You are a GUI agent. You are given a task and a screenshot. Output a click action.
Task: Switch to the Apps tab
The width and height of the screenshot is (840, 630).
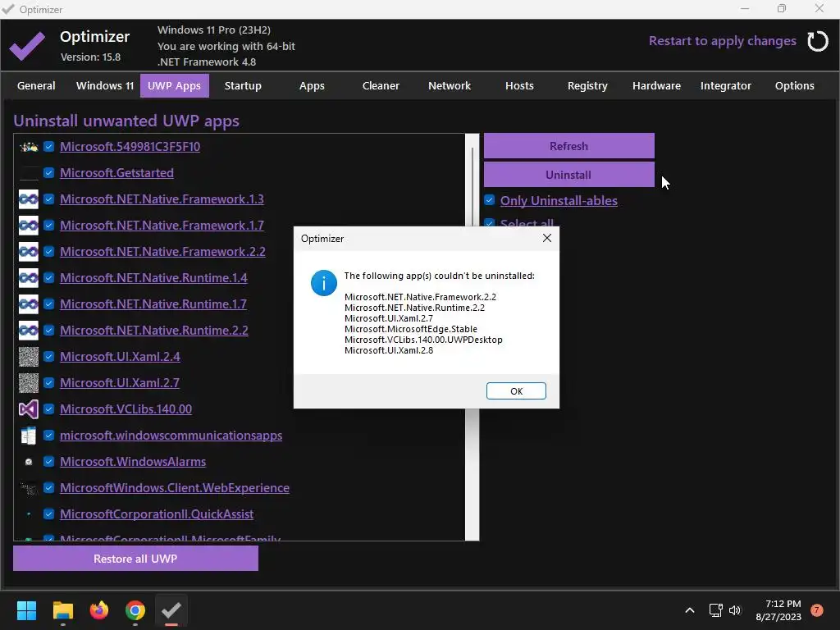312,85
